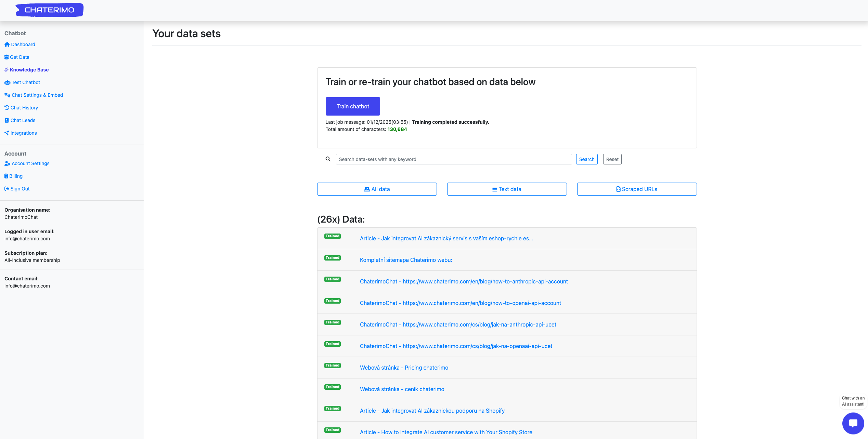
Task: Click the Chat Leads contact icon
Action: pyautogui.click(x=7, y=120)
